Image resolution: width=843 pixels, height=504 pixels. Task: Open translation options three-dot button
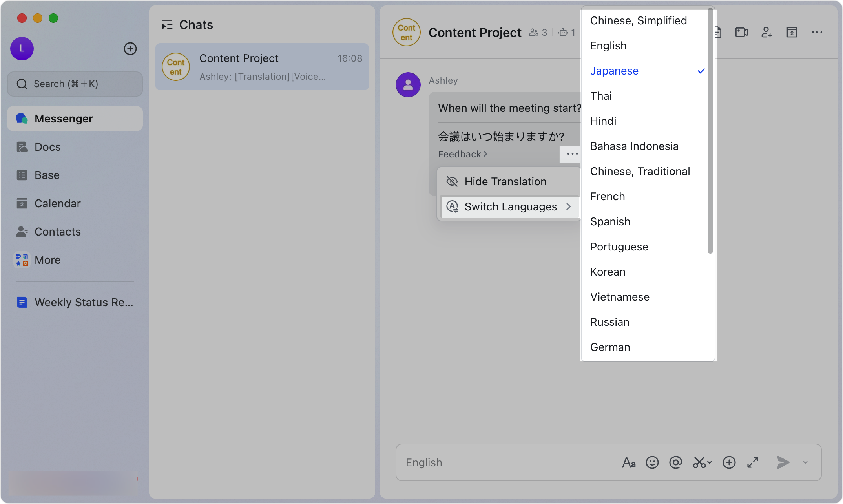coord(572,154)
